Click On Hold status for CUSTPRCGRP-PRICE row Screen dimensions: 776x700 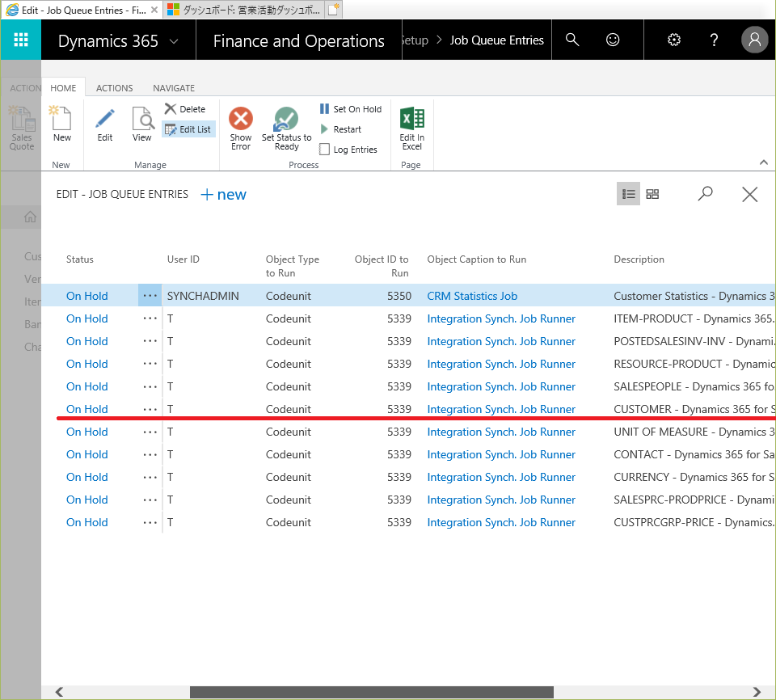click(87, 522)
